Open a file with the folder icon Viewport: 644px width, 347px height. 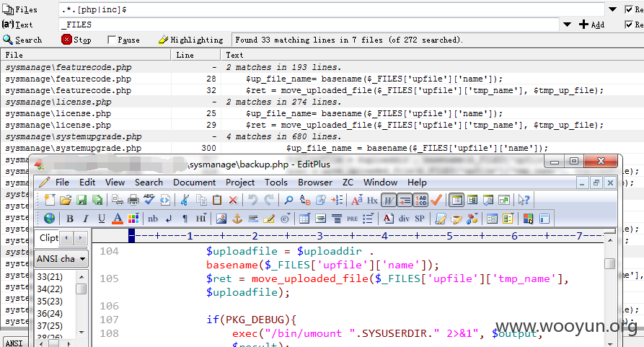pos(66,200)
